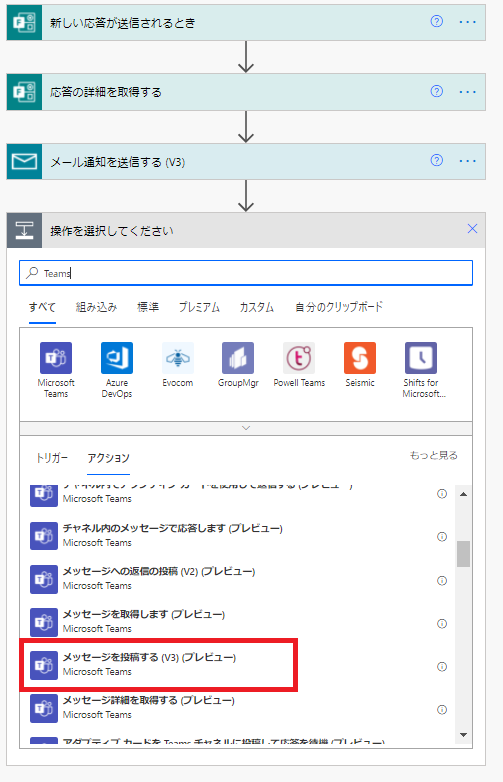Click the search box containing Teams
Image resolution: width=503 pixels, height=782 pixels.
point(246,273)
